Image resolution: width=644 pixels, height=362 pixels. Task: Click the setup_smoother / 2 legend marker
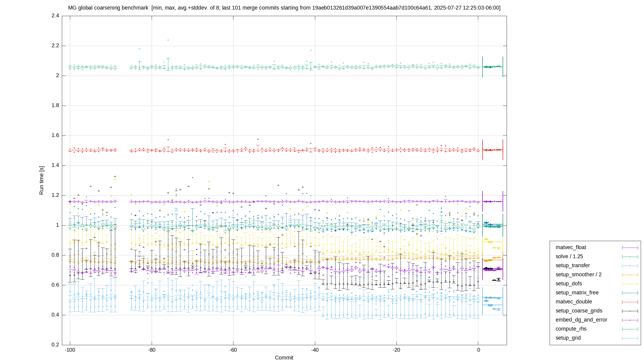tap(630, 275)
